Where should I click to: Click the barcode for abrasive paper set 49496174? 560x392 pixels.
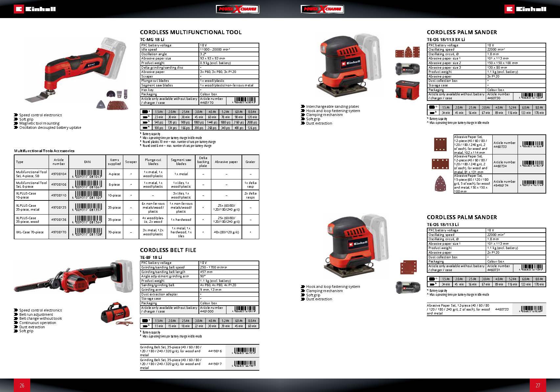coord(532,183)
